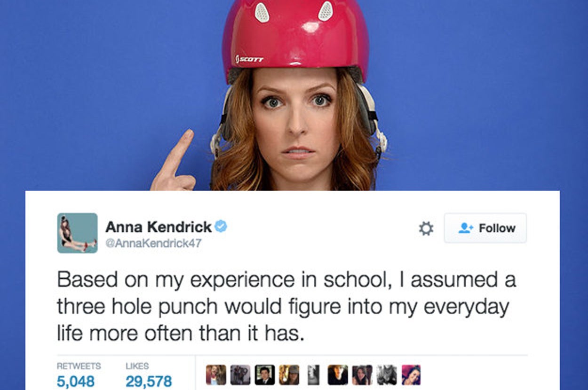Open liker avatar with pink background
This screenshot has height=390, width=588.
411,375
